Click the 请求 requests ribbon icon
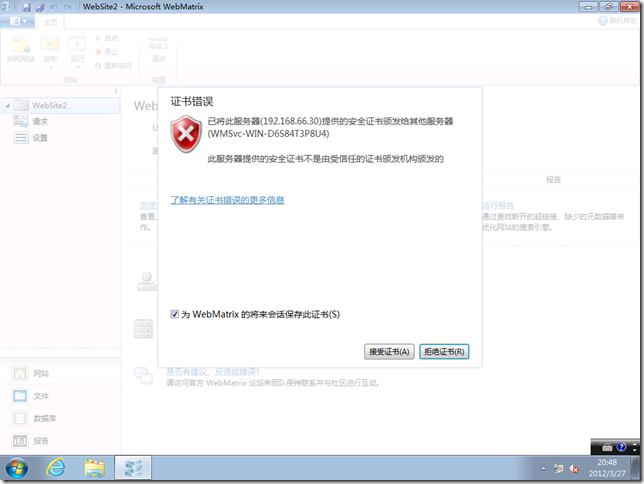This screenshot has height=484, width=644. tap(159, 50)
